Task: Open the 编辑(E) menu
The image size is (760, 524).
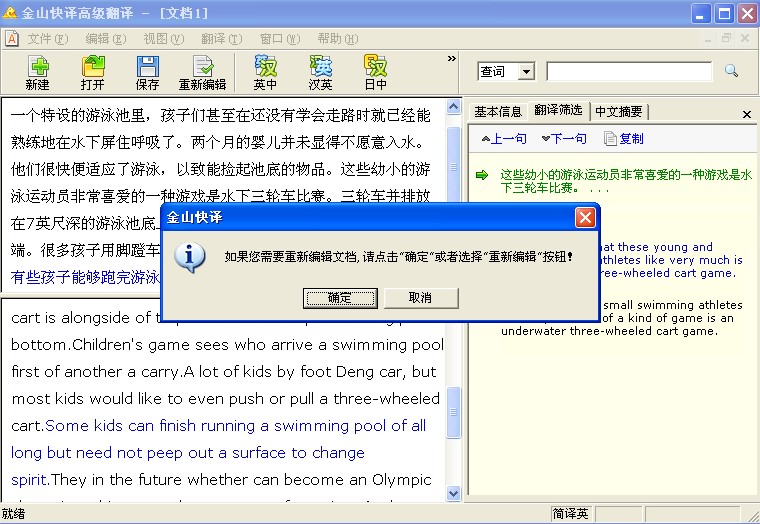Action: tap(105, 39)
